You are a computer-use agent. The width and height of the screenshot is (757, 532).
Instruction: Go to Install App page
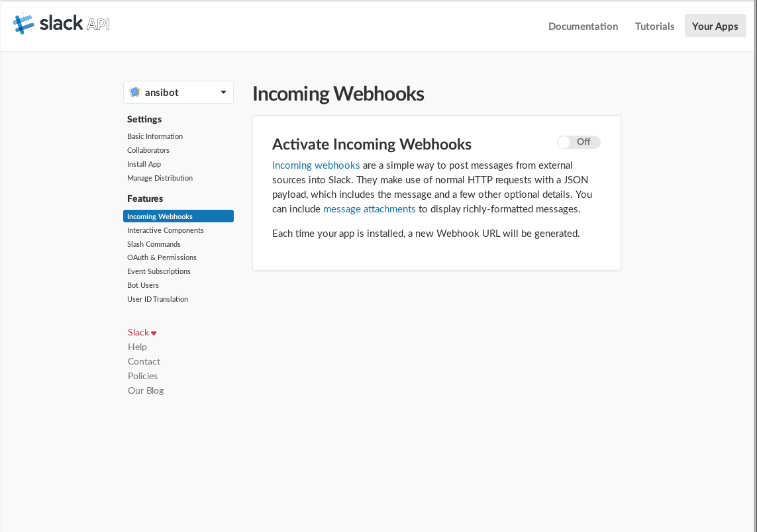point(144,164)
